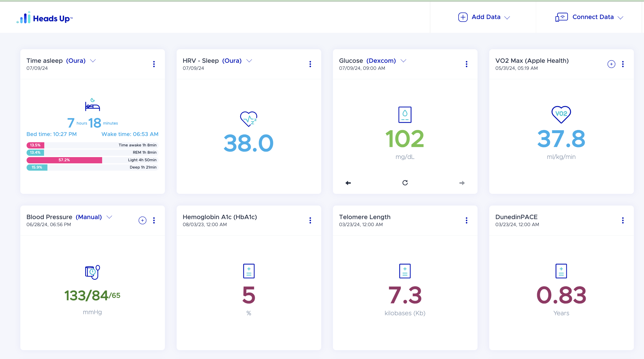644x359 pixels.
Task: Click the VO2 heart icon
Action: coord(561,115)
